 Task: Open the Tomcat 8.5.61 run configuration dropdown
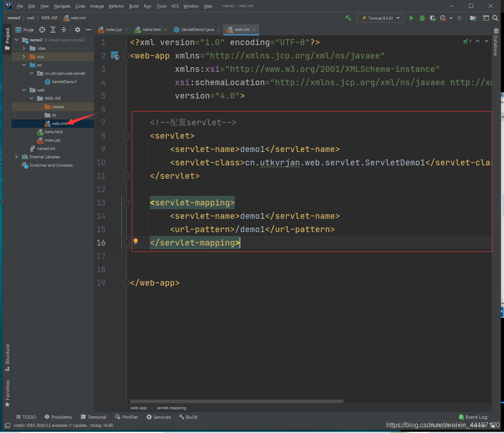(x=380, y=18)
